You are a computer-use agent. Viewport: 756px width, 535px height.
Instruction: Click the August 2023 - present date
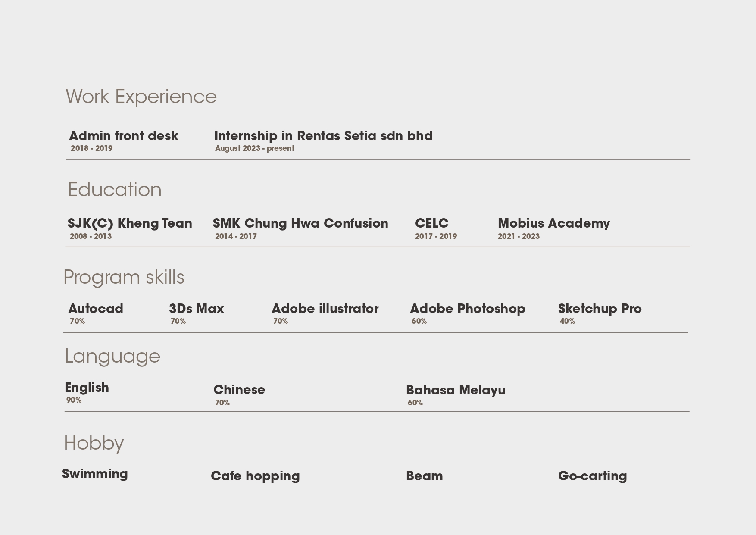tap(255, 148)
